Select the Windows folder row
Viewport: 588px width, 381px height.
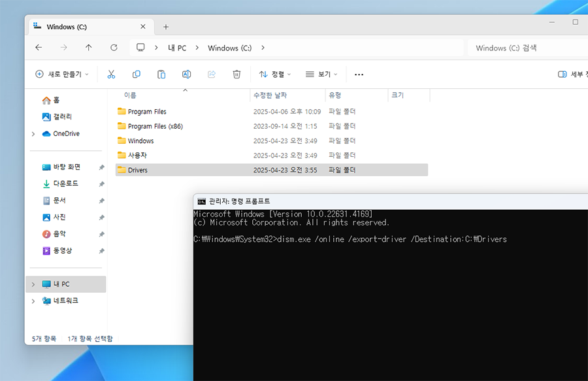tap(272, 141)
